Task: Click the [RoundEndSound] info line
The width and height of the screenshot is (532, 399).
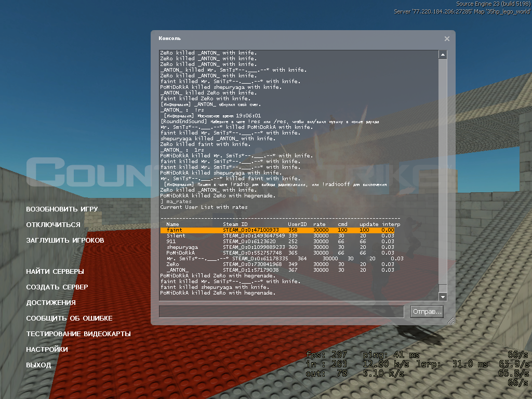Action: [270, 122]
